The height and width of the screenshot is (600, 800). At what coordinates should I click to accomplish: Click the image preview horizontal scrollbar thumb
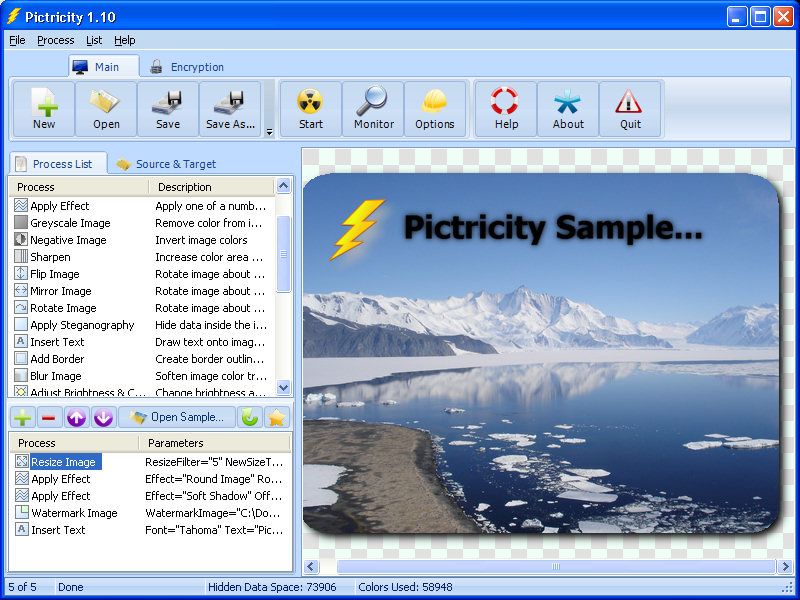click(556, 566)
